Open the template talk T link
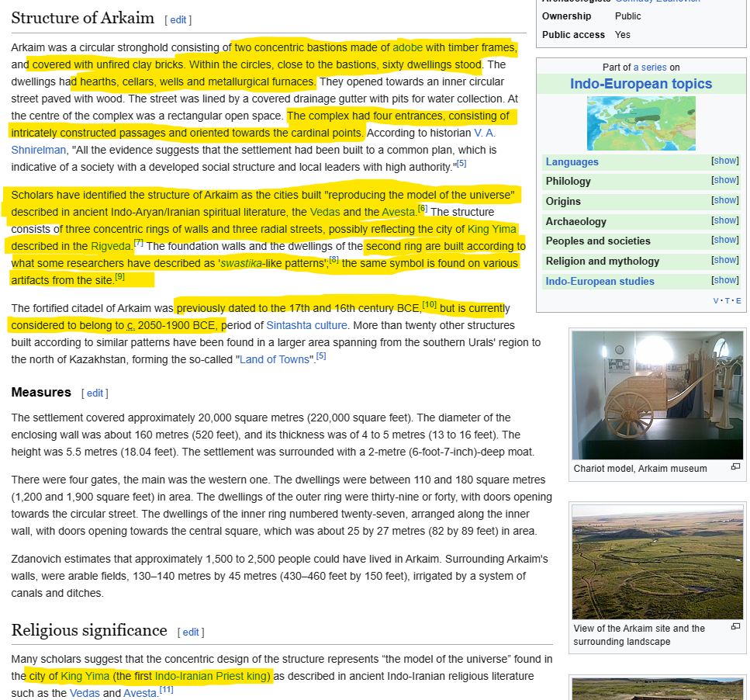750x700 pixels. [x=727, y=301]
